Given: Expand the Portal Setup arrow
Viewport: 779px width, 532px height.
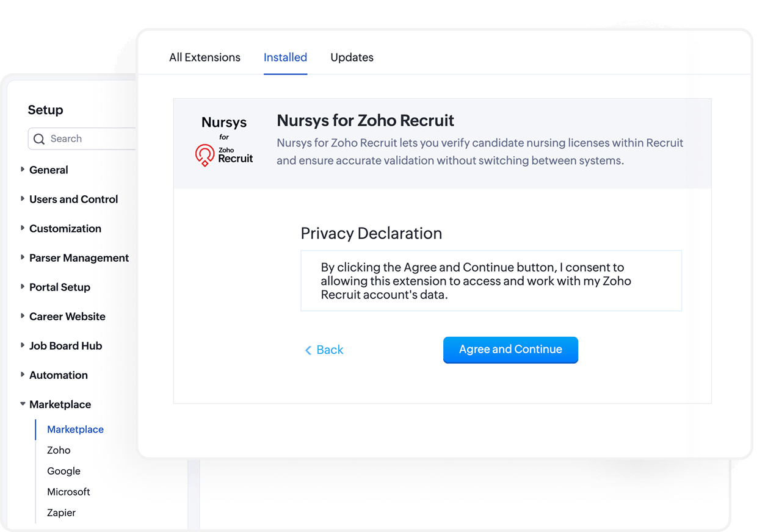Looking at the screenshot, I should pos(23,287).
